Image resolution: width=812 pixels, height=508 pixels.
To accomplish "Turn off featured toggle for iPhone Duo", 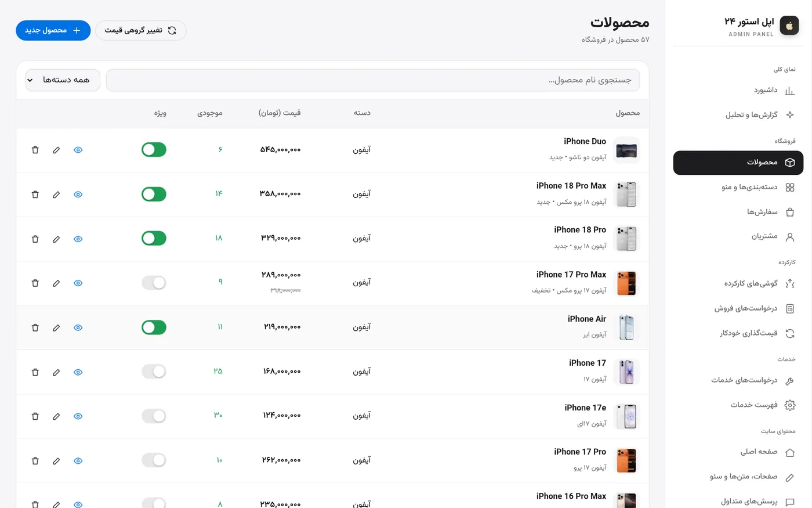I will (154, 150).
